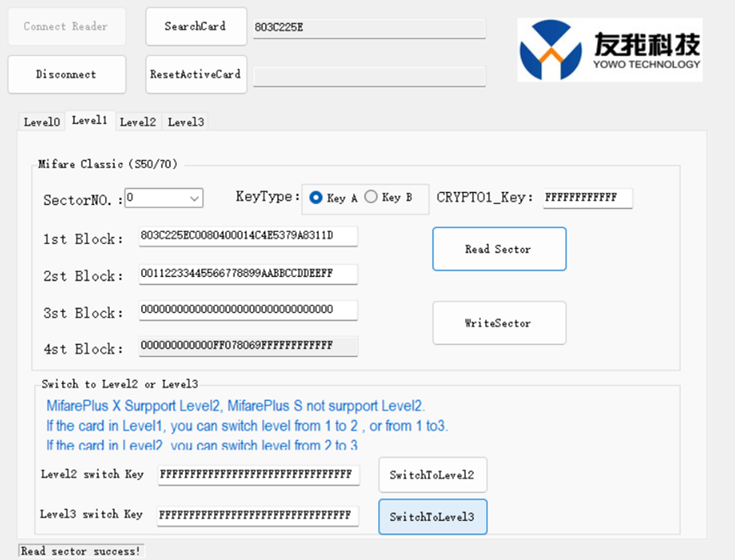
Task: Edit the Level2 switch Key field
Action: pos(258,474)
